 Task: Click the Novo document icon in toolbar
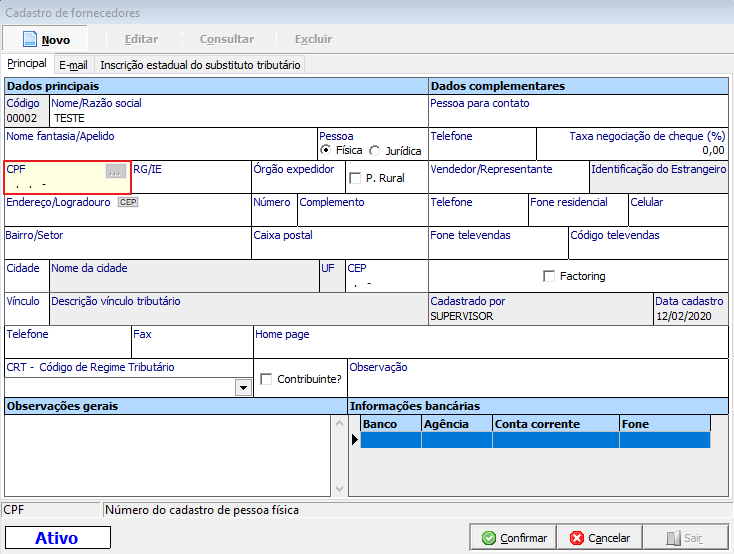[x=29, y=39]
